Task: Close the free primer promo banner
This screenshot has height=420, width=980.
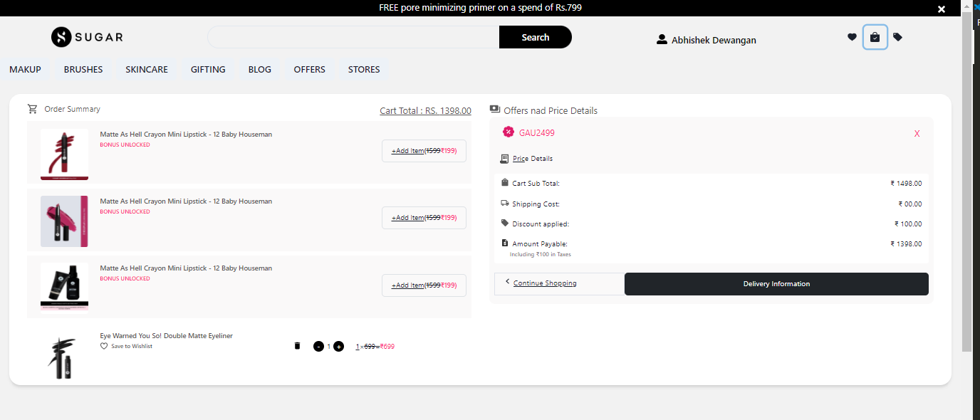Action: coord(942,9)
